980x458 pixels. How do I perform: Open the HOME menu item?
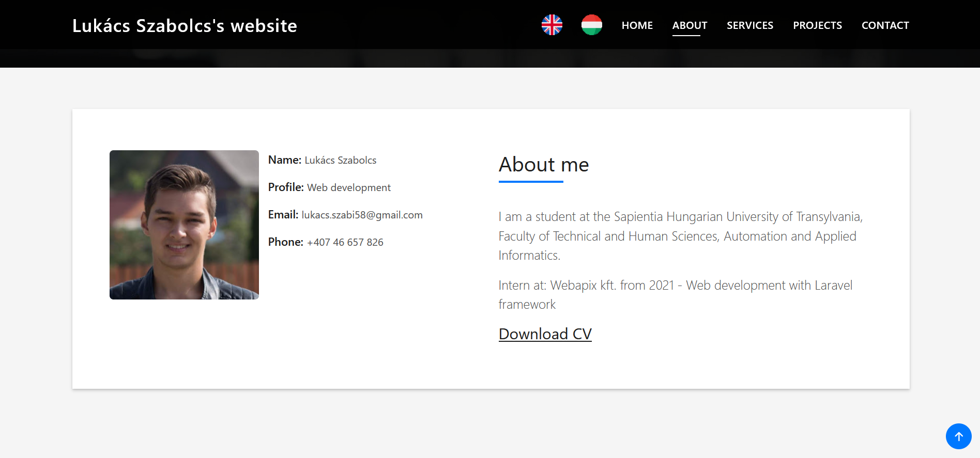click(x=637, y=25)
